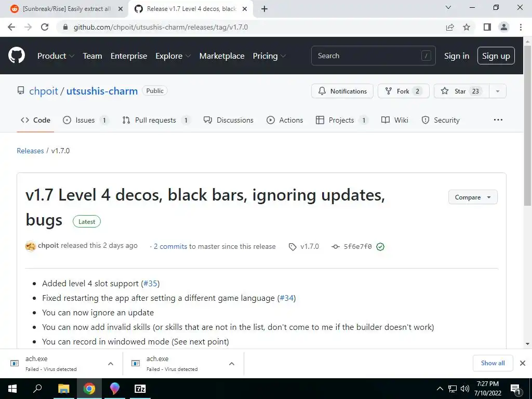532x399 pixels.
Task: Open the Compare dropdown
Action: click(473, 197)
